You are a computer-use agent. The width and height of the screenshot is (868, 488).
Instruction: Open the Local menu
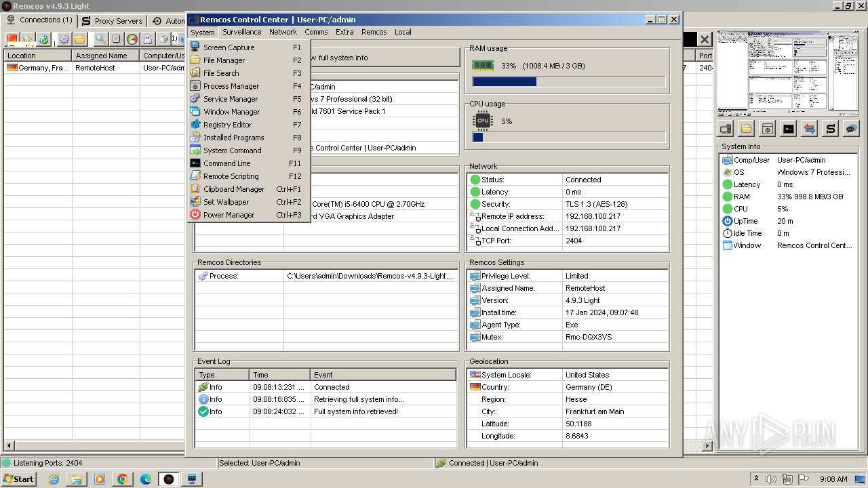[x=403, y=32]
